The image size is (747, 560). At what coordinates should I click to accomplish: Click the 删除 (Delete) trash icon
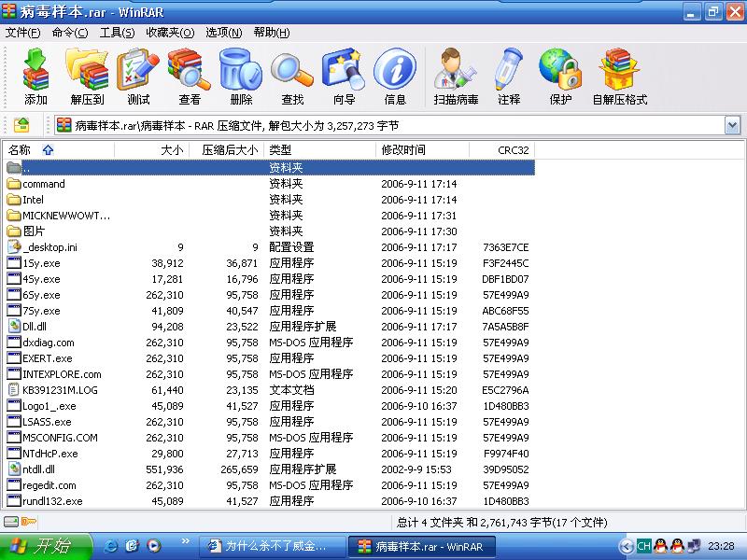241,69
